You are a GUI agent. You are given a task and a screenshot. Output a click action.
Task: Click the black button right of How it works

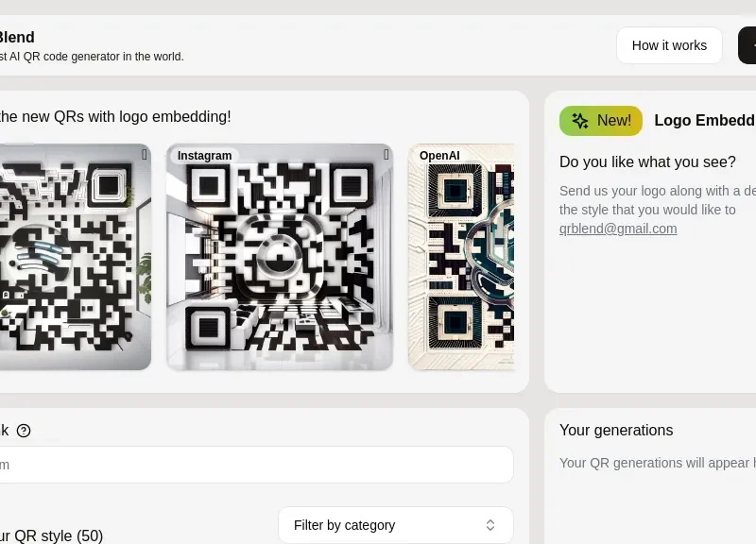[747, 45]
